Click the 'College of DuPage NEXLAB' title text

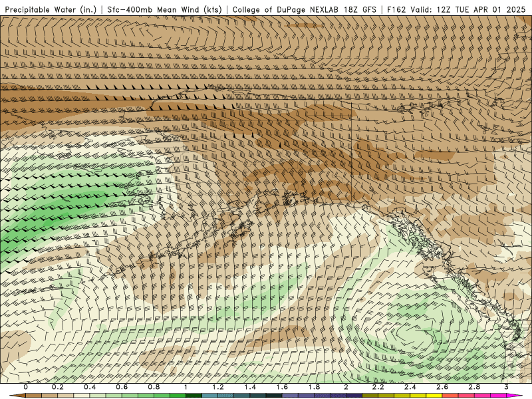coord(285,9)
